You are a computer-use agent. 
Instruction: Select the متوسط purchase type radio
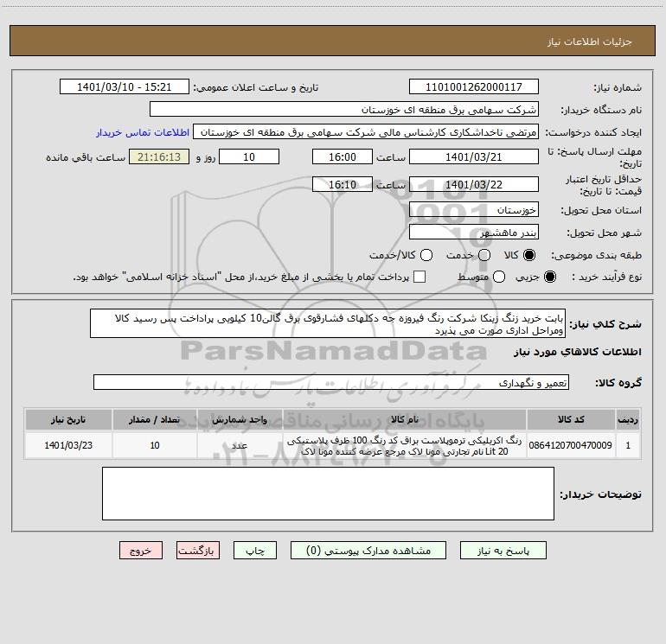point(499,277)
